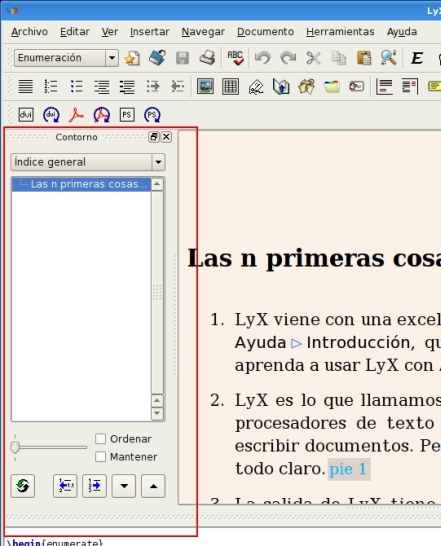Image resolution: width=441 pixels, height=546 pixels.
Task: Insert figure float icon with red bar
Action: click(385, 86)
